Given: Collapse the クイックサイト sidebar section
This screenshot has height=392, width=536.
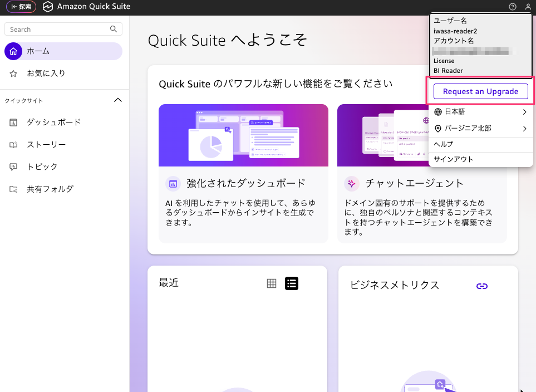Looking at the screenshot, I should 117,100.
